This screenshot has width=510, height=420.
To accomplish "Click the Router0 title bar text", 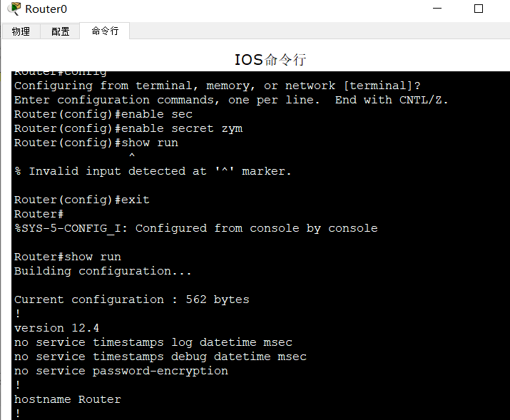I will point(45,9).
